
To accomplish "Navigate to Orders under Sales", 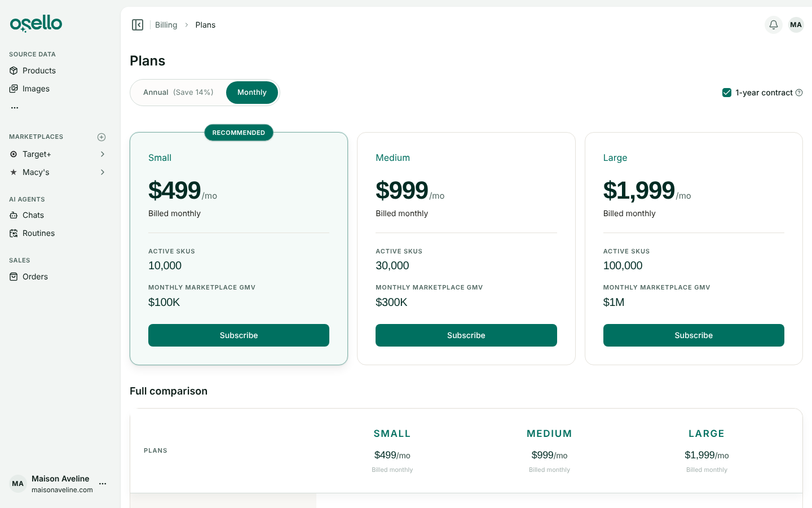I will (x=35, y=277).
